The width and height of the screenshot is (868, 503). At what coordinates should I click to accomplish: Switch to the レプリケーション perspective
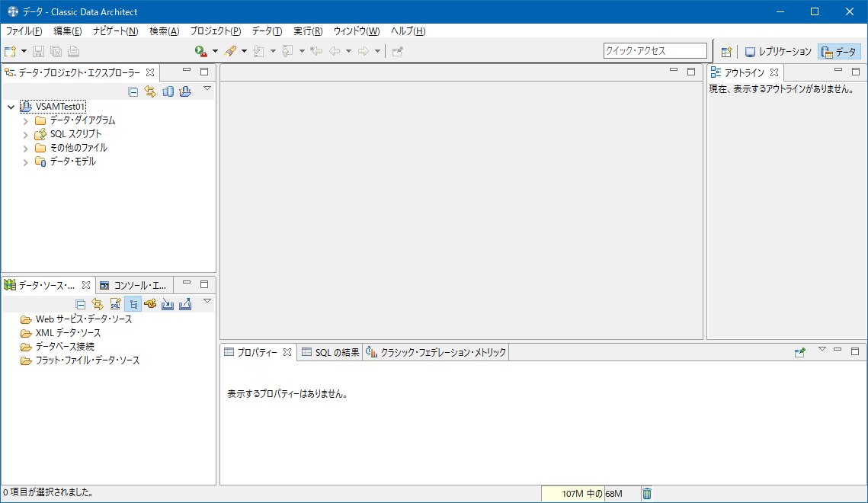point(778,52)
